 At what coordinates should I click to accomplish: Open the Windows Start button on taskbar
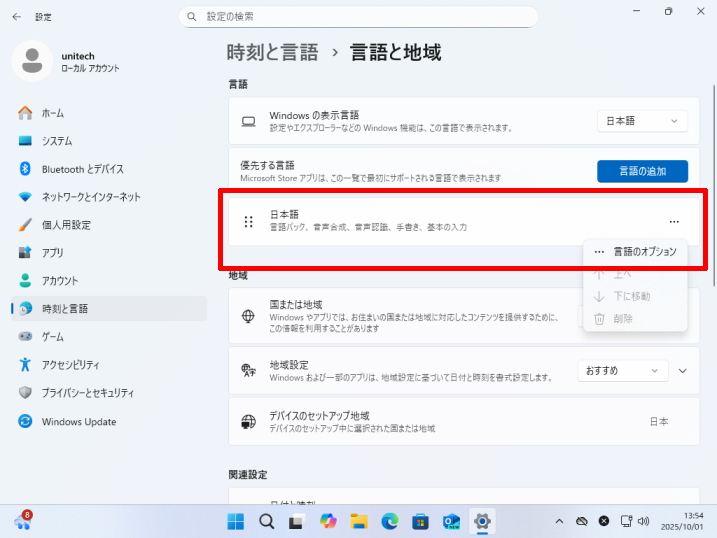coord(236,521)
